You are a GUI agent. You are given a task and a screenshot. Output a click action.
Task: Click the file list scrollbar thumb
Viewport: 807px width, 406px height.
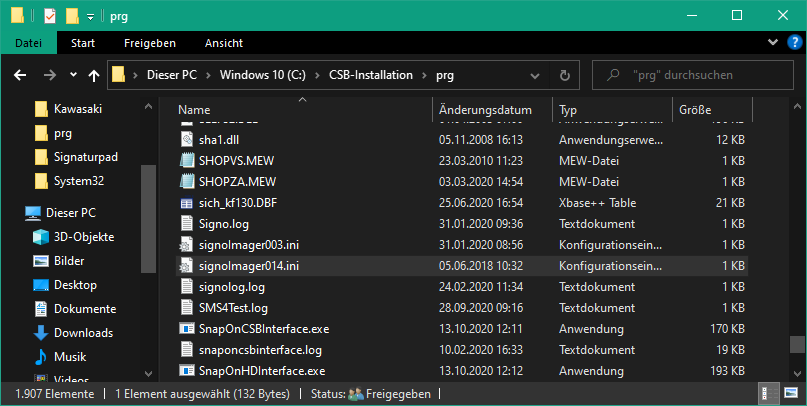click(x=797, y=344)
